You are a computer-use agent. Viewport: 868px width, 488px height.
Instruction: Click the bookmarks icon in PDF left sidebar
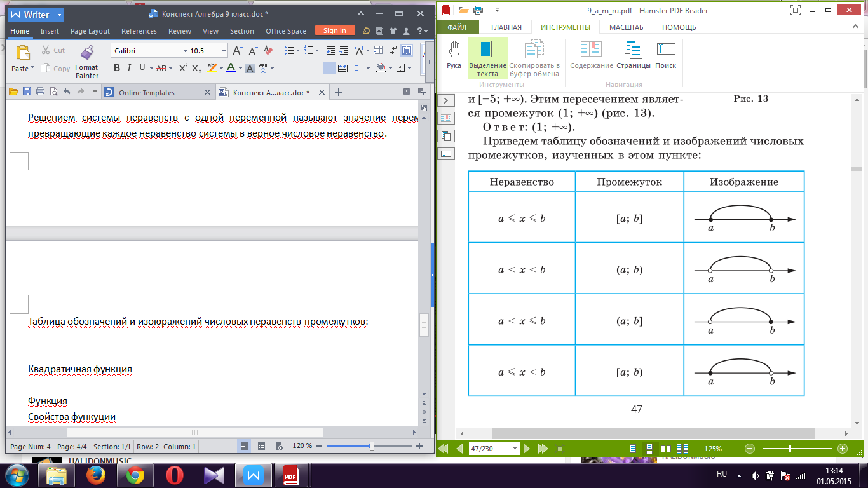tap(445, 118)
